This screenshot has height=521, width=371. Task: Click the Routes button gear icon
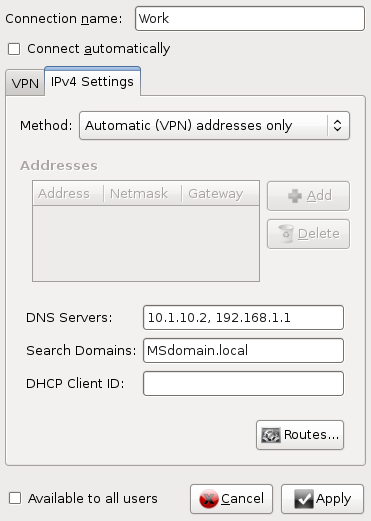click(x=270, y=435)
